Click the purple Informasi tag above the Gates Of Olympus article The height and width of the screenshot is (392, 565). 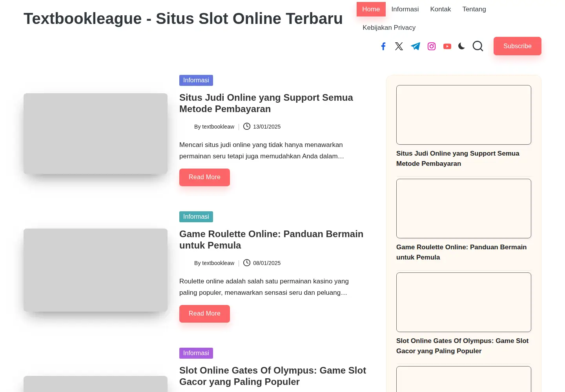pos(196,353)
